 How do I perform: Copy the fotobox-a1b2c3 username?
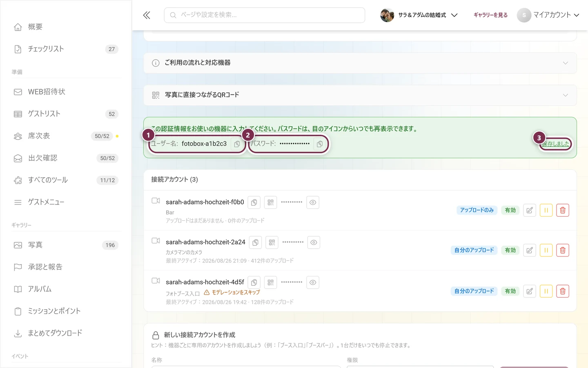237,144
